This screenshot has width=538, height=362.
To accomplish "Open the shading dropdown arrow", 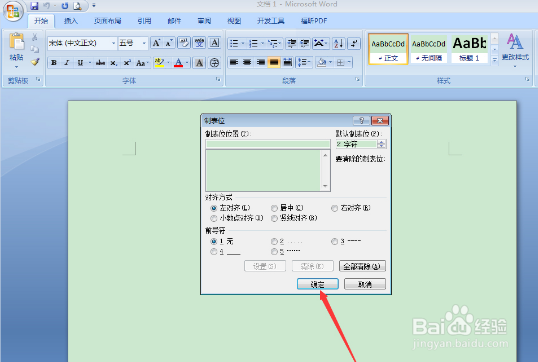I will tap(330, 62).
